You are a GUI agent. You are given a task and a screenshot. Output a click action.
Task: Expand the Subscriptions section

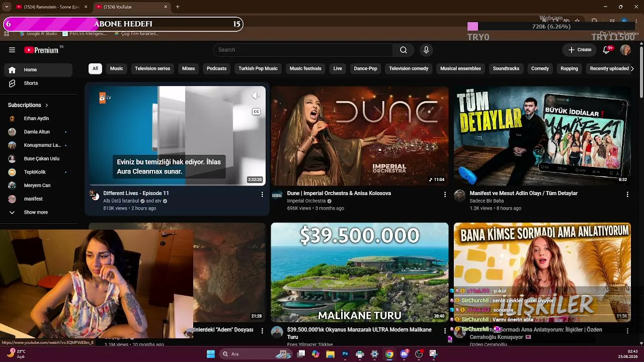(x=28, y=105)
